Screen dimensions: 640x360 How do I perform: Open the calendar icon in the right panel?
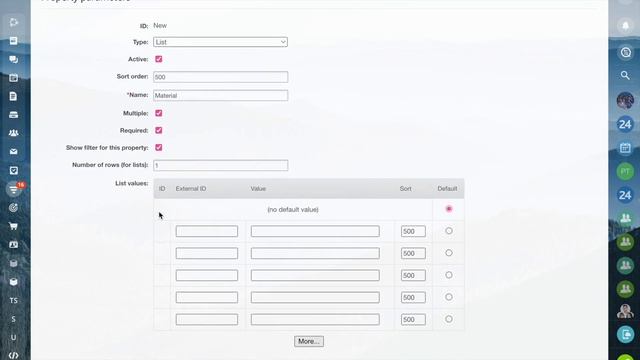click(x=625, y=148)
